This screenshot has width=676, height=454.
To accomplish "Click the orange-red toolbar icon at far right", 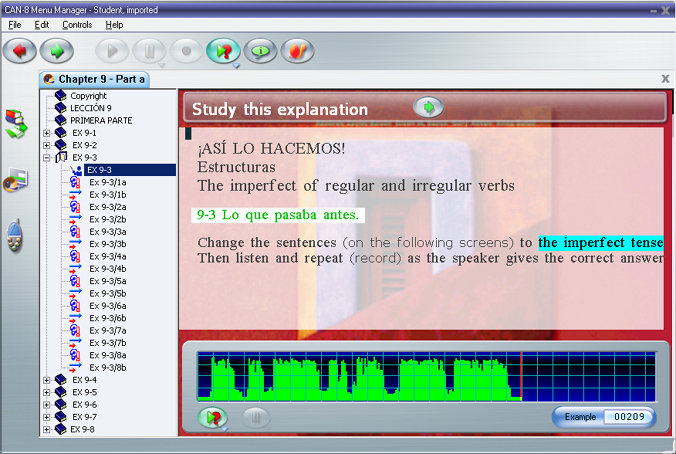I will 297,50.
